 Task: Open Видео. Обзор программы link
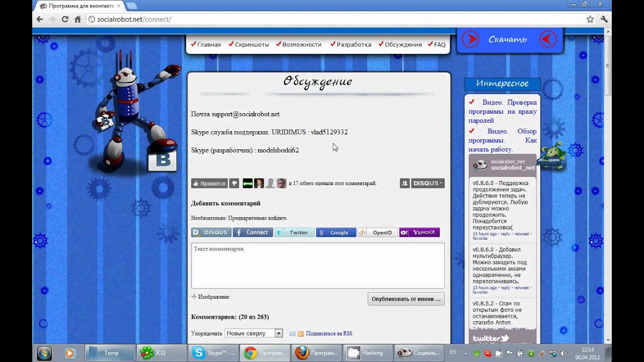[503, 140]
